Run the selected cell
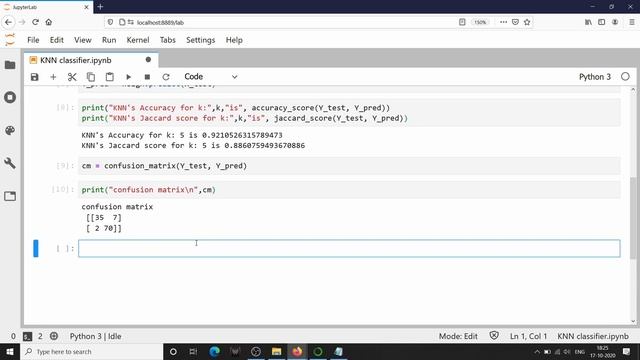This screenshot has height=360, width=640. (129, 77)
